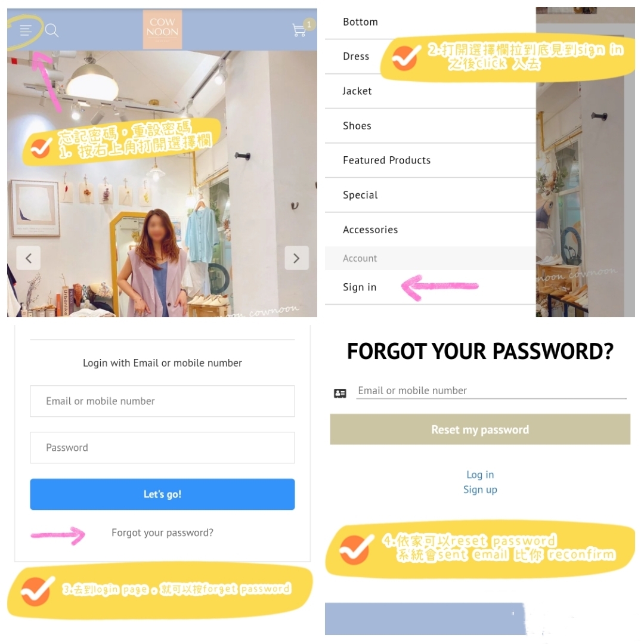
Task: Focus the login Password field
Action: (162, 448)
